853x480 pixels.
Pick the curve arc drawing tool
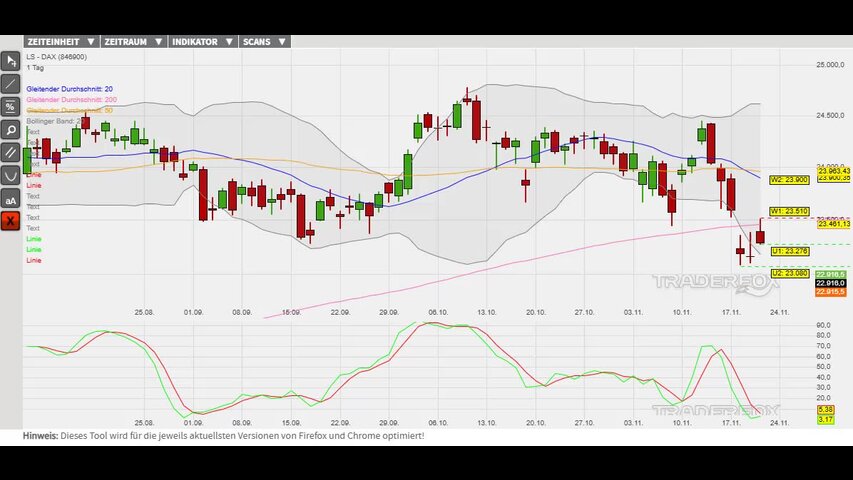tap(11, 175)
